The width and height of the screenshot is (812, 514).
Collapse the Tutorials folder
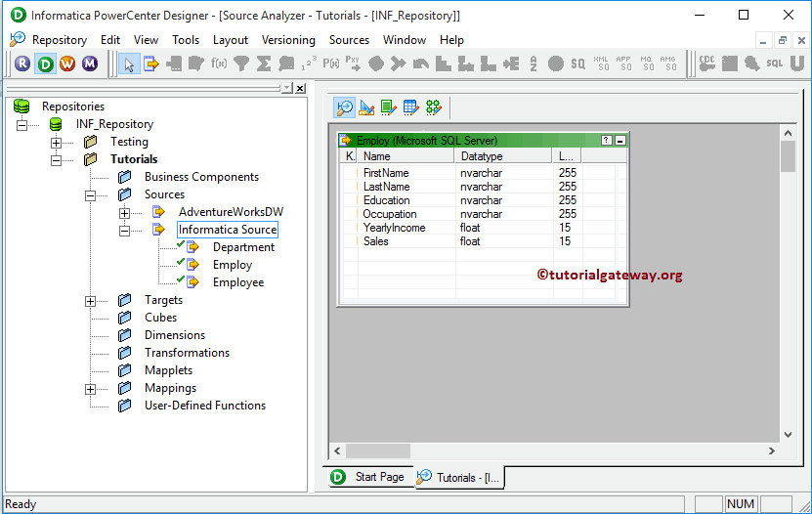[x=56, y=160]
